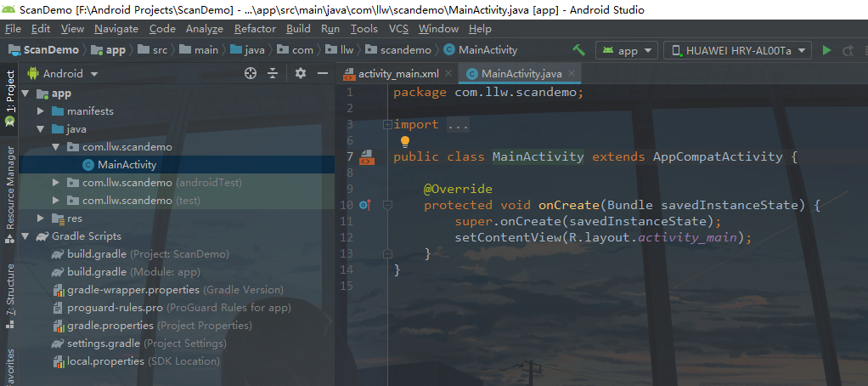Image resolution: width=868 pixels, height=386 pixels.
Task: Open Project panel settings gear
Action: 301,73
